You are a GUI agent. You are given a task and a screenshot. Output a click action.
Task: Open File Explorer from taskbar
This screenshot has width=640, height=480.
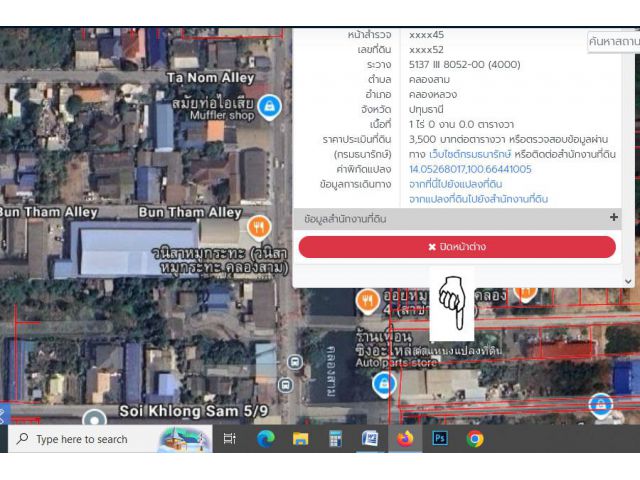[300, 439]
